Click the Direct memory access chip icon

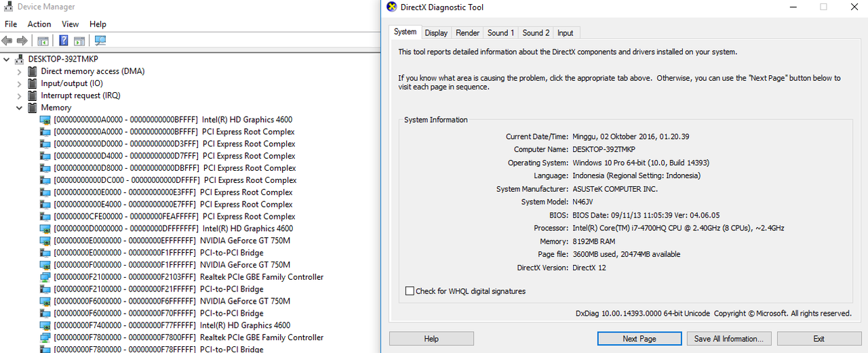(x=32, y=71)
